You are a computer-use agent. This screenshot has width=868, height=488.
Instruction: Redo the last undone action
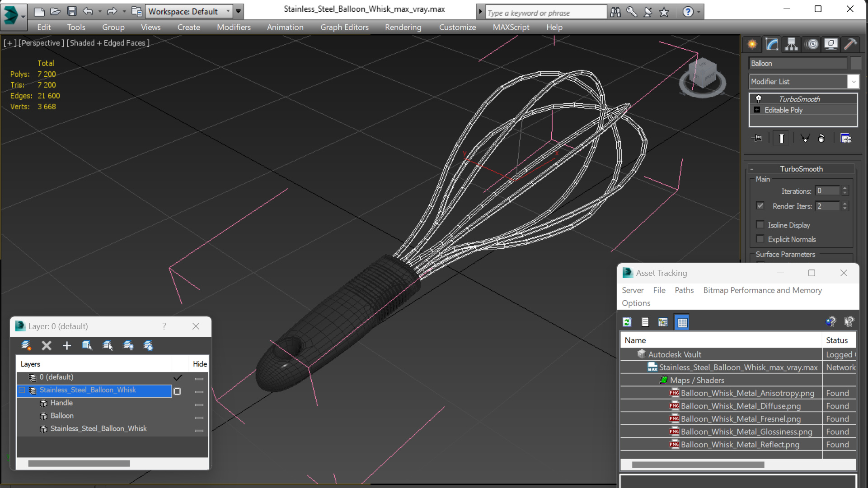(x=112, y=11)
